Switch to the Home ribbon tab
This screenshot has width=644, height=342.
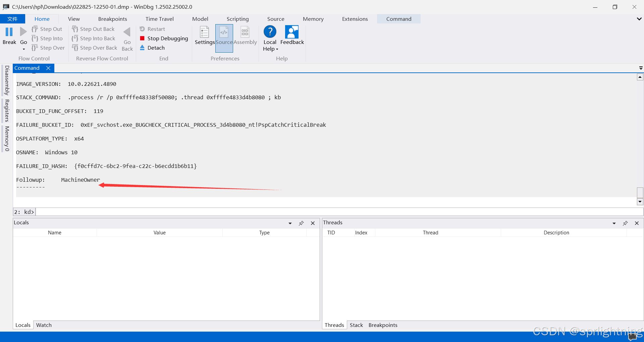42,19
